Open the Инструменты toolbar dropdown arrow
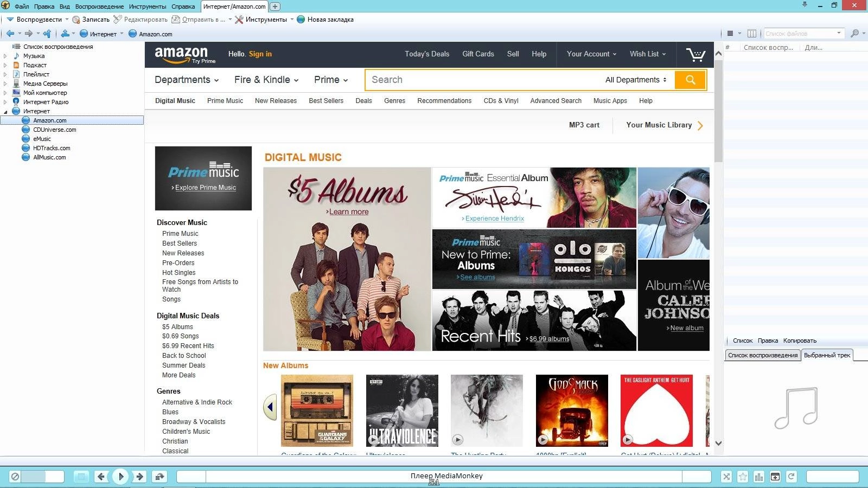868x488 pixels. 292,20
